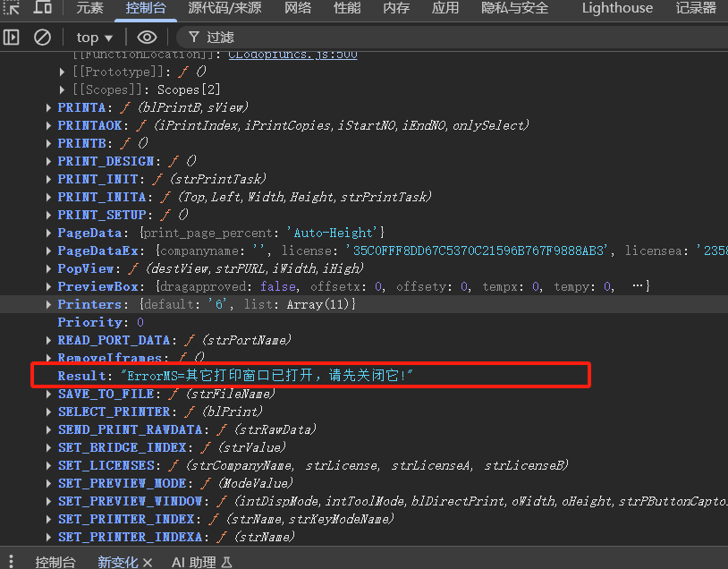This screenshot has width=728, height=569.
Task: Expand the [[Prototype]] entry
Action: [x=63, y=72]
